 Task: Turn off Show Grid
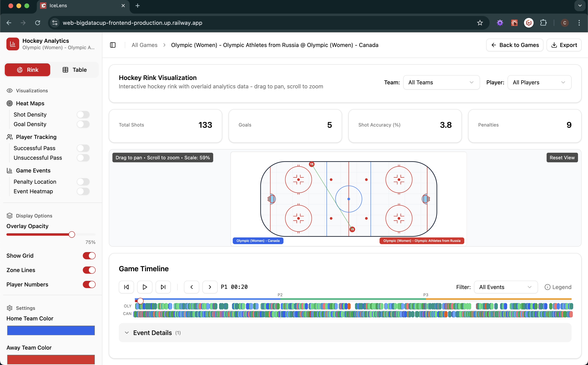tap(89, 256)
